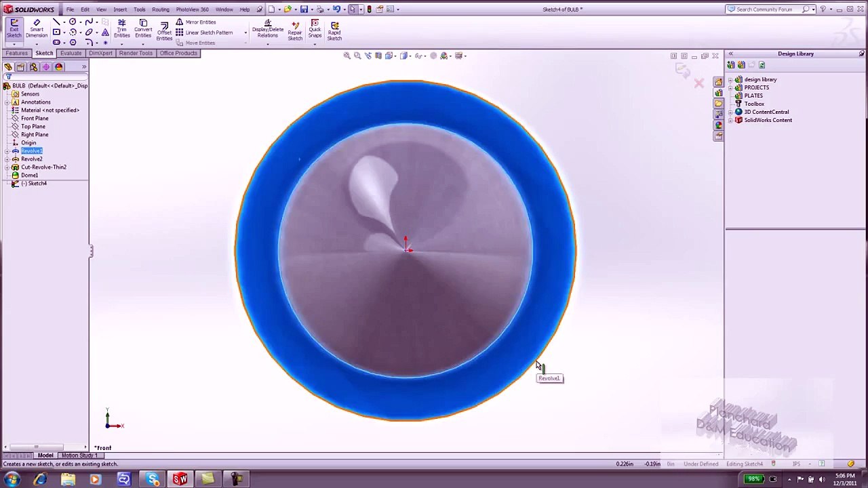Switch to the Motion Study 1 tab

(x=80, y=455)
